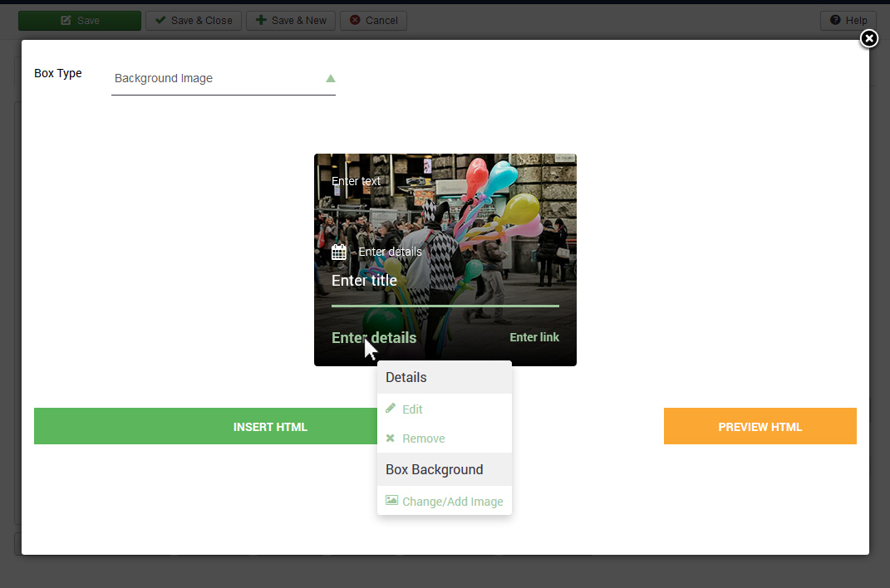The image size is (890, 588).
Task: Click the cross icon next to Remove
Action: pos(390,438)
